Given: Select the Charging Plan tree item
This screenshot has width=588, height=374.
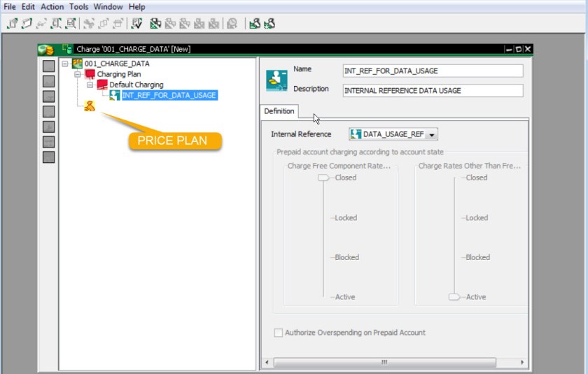Looking at the screenshot, I should (x=119, y=74).
